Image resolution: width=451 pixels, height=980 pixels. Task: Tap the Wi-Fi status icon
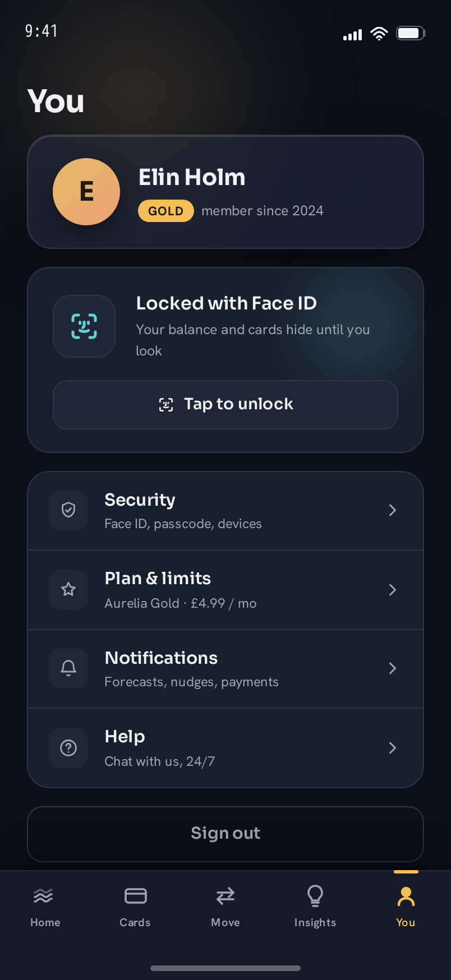click(x=379, y=34)
